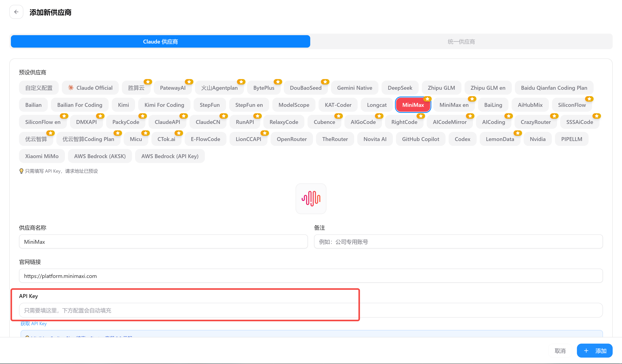This screenshot has width=622, height=364.
Task: Select the Kimi preset
Action: pyautogui.click(x=123, y=105)
